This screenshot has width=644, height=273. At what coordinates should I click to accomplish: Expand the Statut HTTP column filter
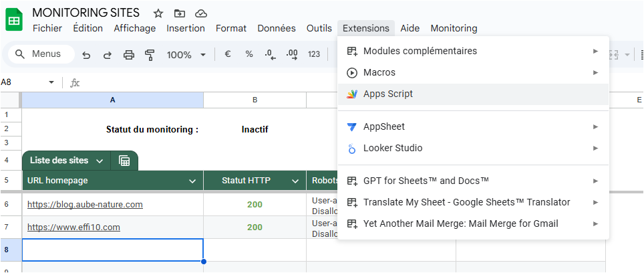pos(295,181)
